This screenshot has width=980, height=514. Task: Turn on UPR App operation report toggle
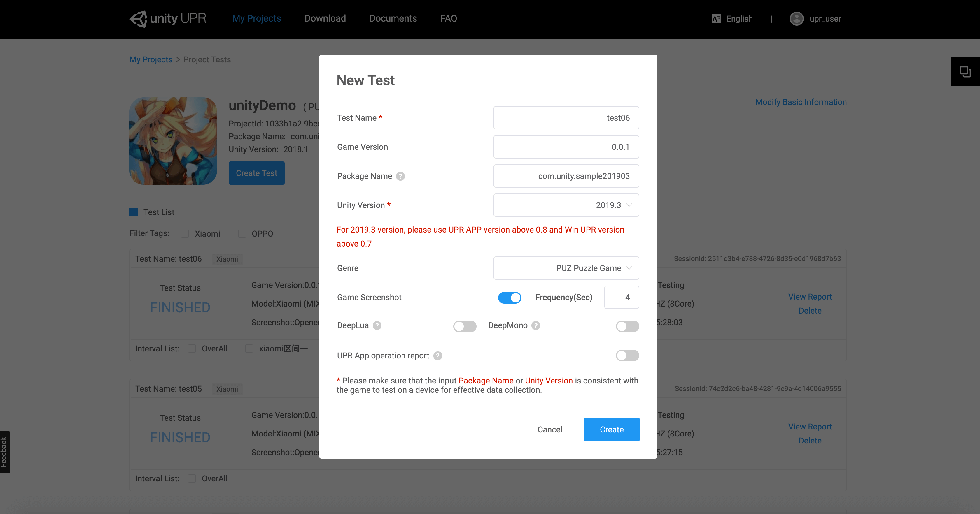pos(627,355)
